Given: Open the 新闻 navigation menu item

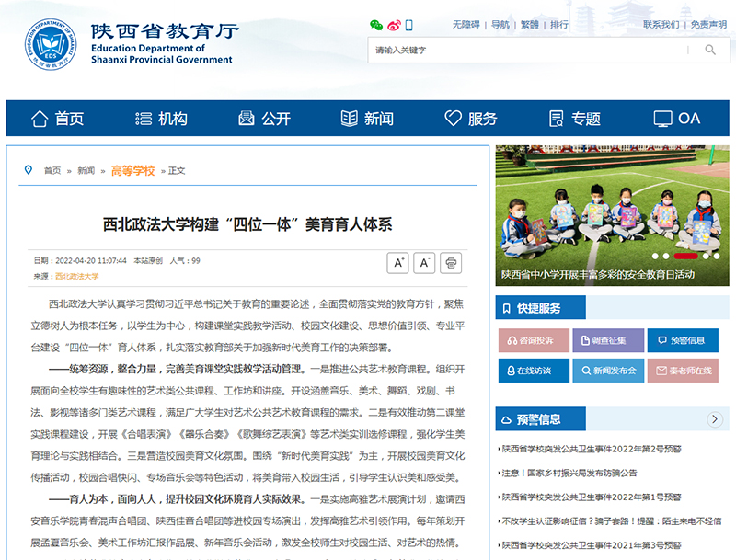Looking at the screenshot, I should click(x=367, y=119).
